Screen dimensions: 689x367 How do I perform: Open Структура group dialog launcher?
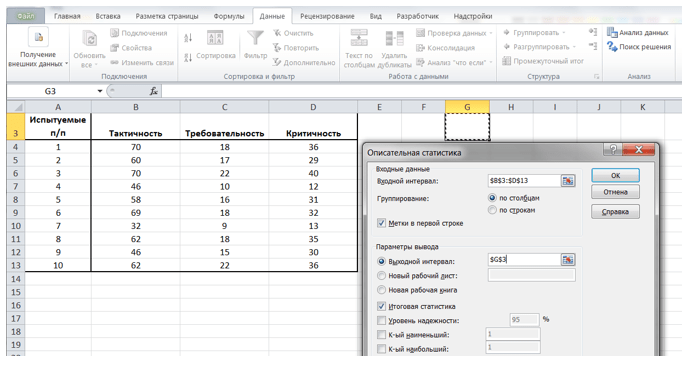tap(596, 76)
